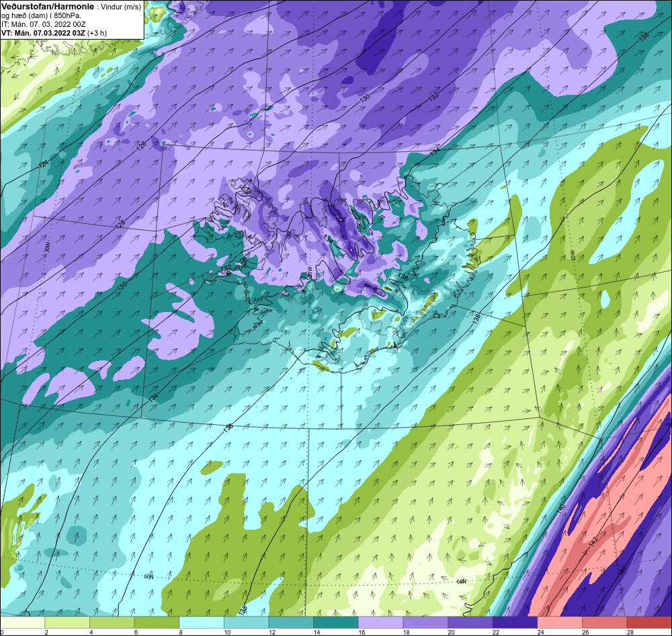Click the '140' contour label
This screenshot has width=672, height=636.
pyautogui.click(x=560, y=508)
